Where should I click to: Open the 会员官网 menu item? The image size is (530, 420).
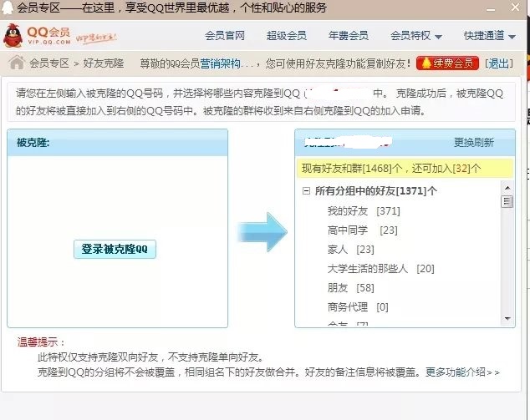click(x=225, y=35)
